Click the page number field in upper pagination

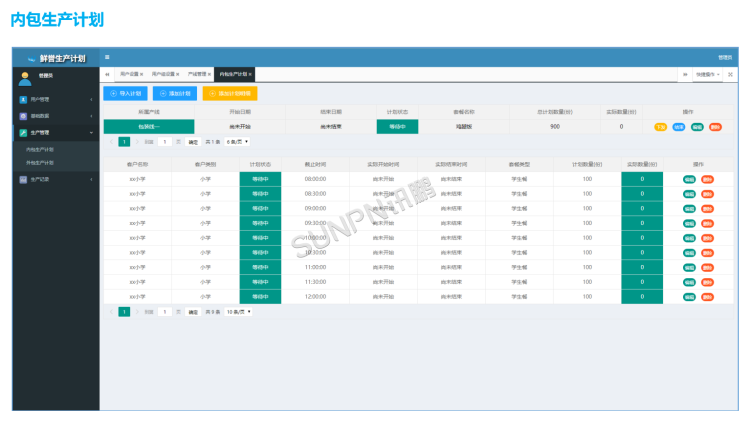coord(162,142)
